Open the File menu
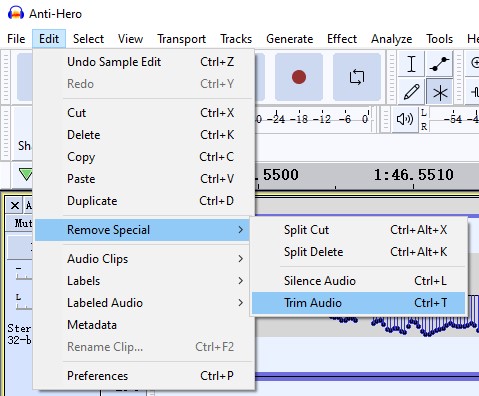The height and width of the screenshot is (396, 479). pos(16,39)
